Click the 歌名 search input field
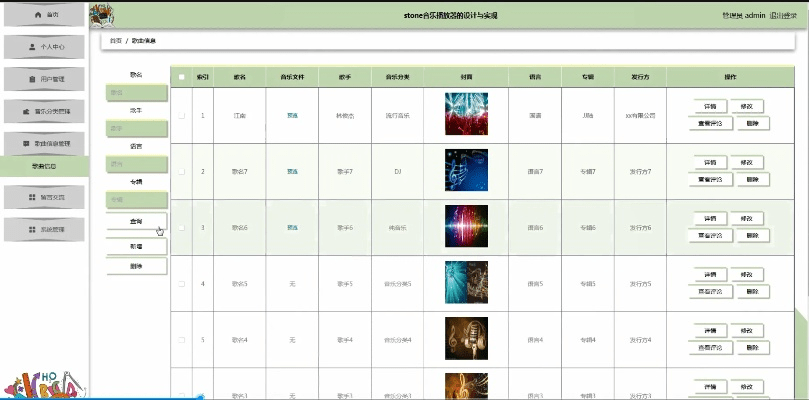The width and height of the screenshot is (809, 400). coord(136,93)
